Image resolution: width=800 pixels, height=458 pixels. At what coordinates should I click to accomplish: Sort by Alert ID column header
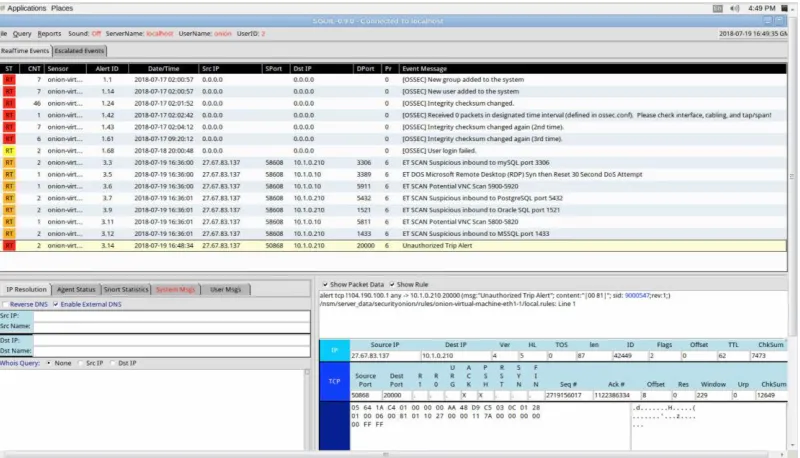(x=107, y=68)
